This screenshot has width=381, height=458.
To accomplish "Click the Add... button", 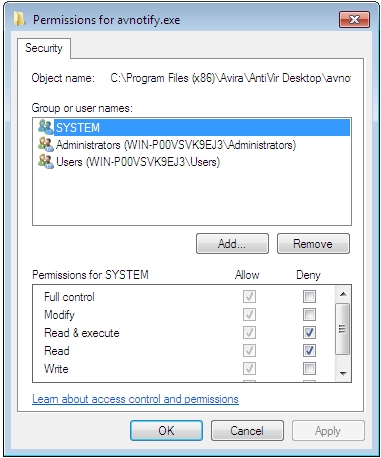I will pos(232,244).
